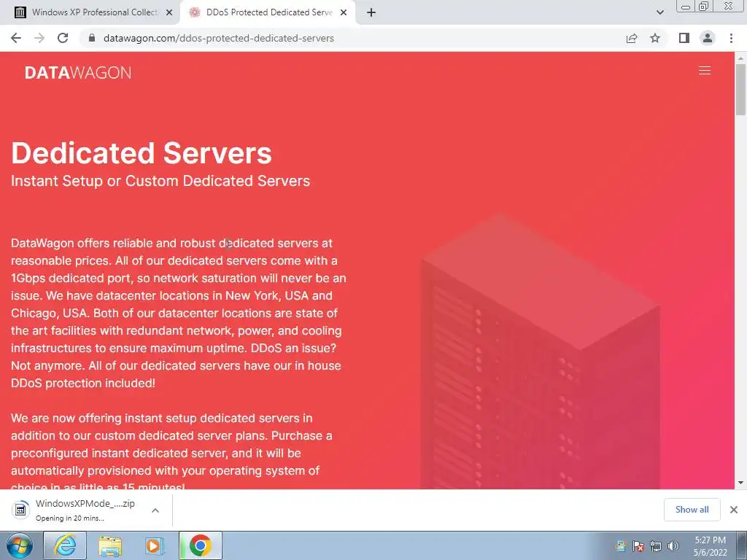747x560 pixels.
Task: Reload the current page
Action: [x=63, y=38]
